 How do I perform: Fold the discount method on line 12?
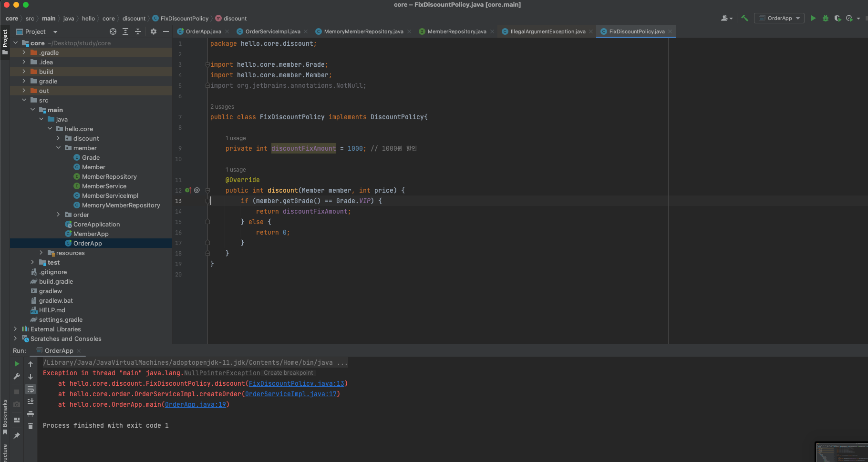(207, 190)
